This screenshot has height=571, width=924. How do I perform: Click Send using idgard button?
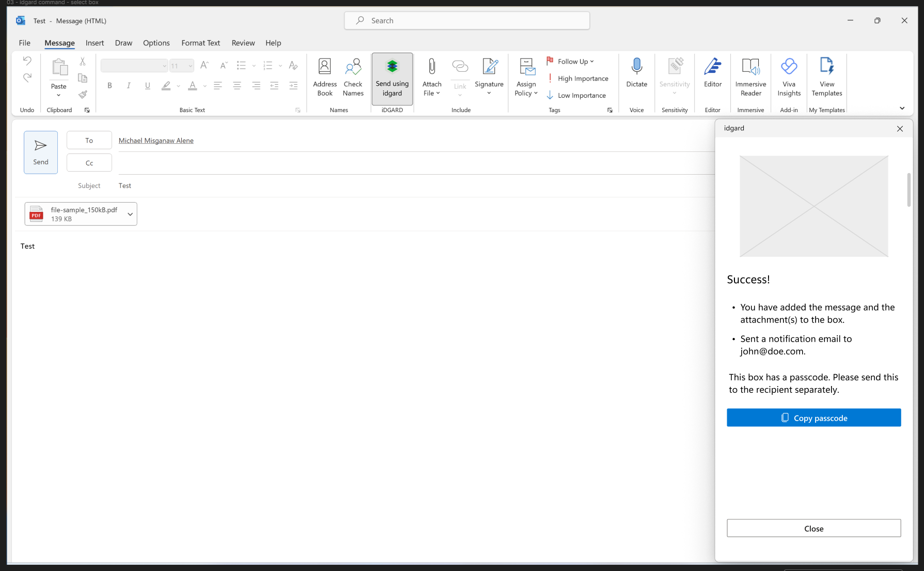392,79
